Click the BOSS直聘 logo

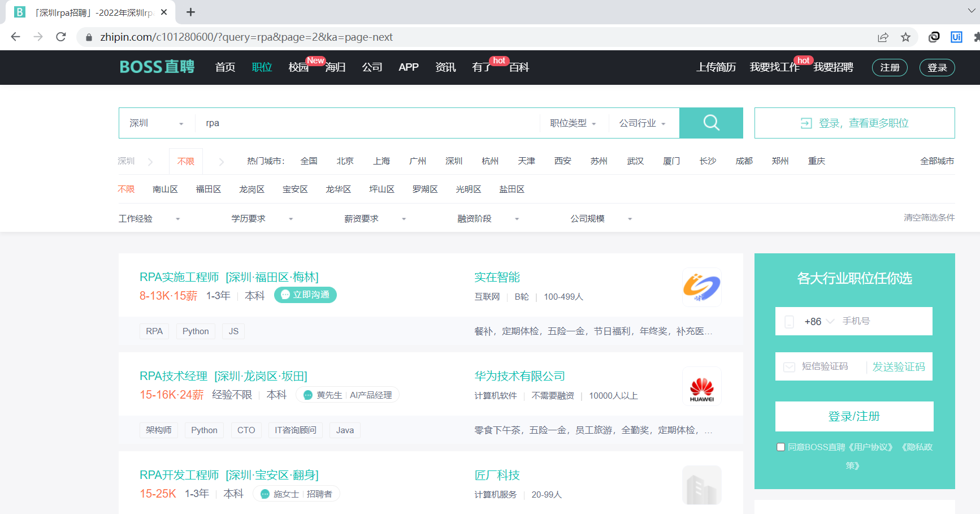[x=157, y=67]
